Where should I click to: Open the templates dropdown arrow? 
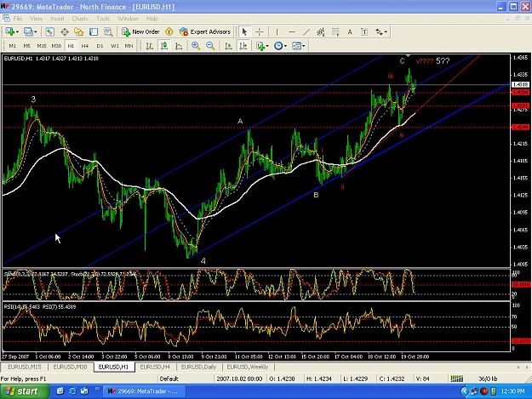pos(303,46)
